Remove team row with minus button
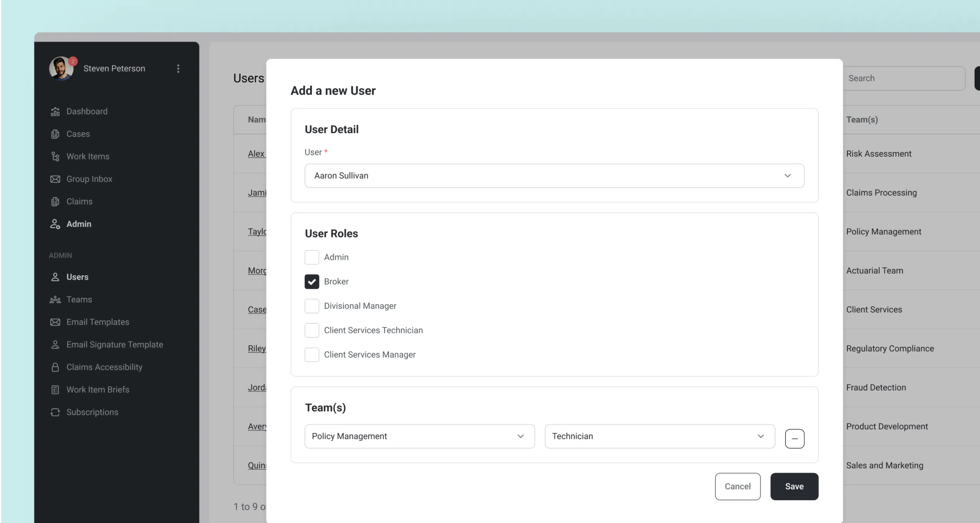The image size is (980, 523). pyautogui.click(x=794, y=438)
